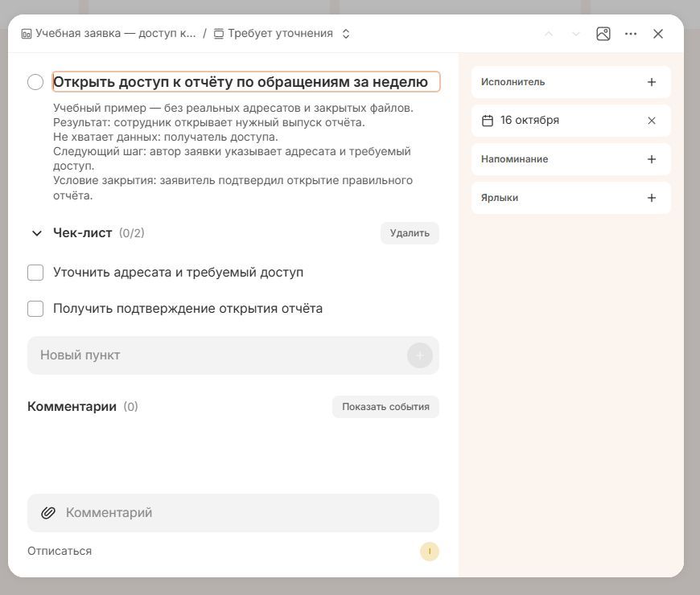The width and height of the screenshot is (700, 595).
Task: Mark the task as complete with the circle
Action: (x=35, y=82)
